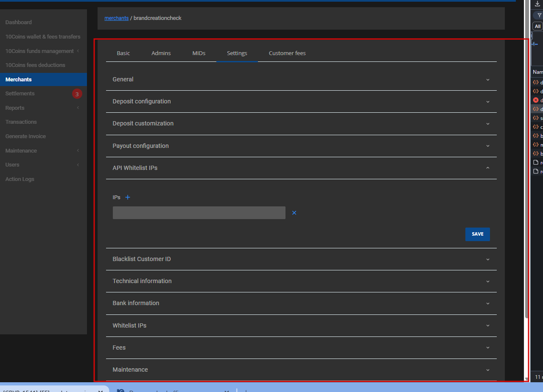This screenshot has height=392, width=543.
Task: Click the red error icon in DevTools request list
Action: click(536, 100)
